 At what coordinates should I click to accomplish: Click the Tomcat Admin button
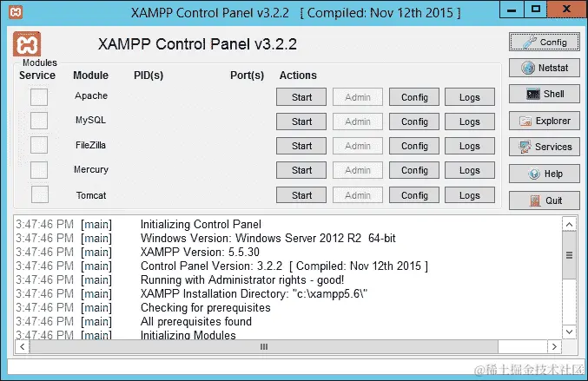[x=358, y=195]
